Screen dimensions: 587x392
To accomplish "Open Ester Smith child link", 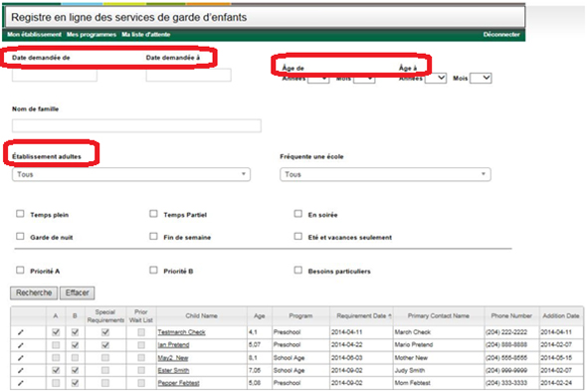I will pyautogui.click(x=173, y=371).
